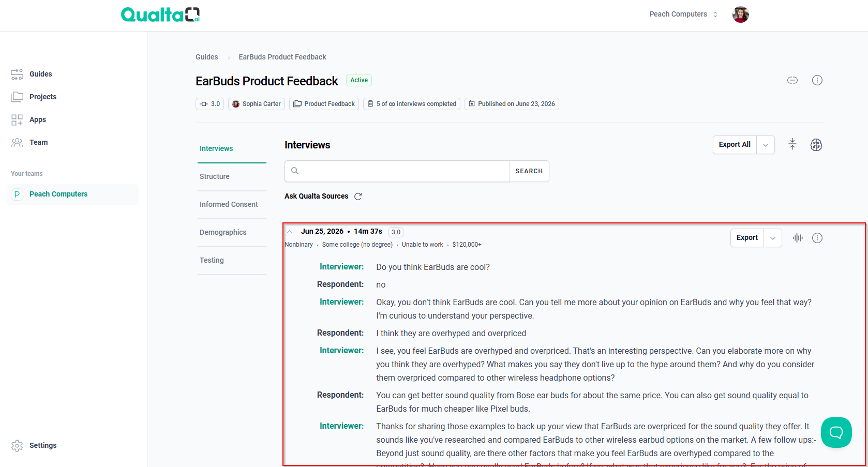Image resolution: width=868 pixels, height=467 pixels.
Task: Switch organization via Peach Computers selector
Action: [683, 14]
